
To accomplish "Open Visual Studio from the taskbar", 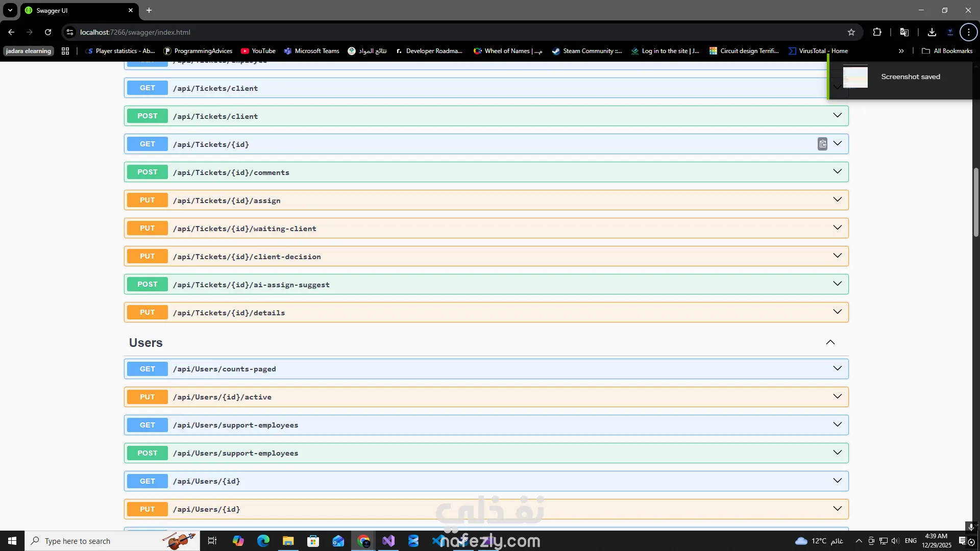I will tap(388, 541).
